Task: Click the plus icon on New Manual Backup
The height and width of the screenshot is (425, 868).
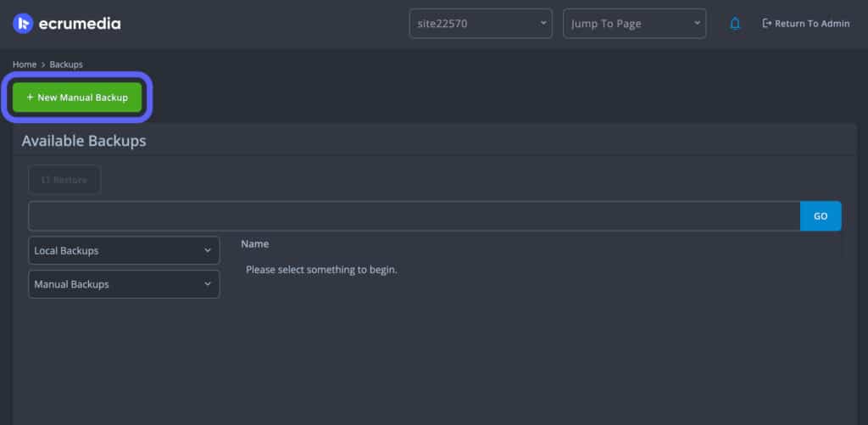Action: (30, 98)
